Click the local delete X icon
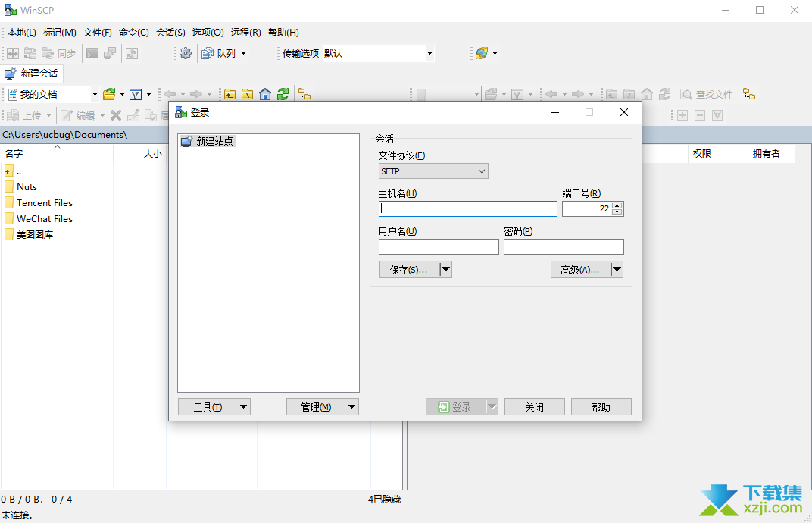 [116, 115]
